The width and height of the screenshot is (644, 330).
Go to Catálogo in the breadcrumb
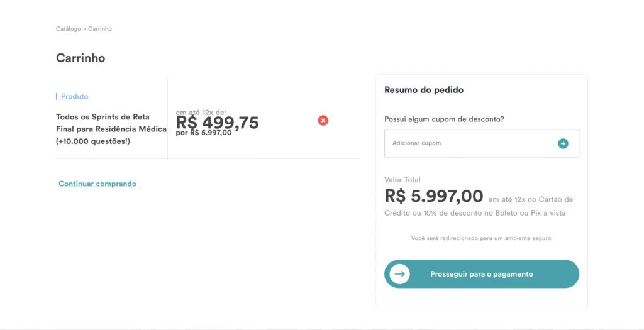click(68, 29)
